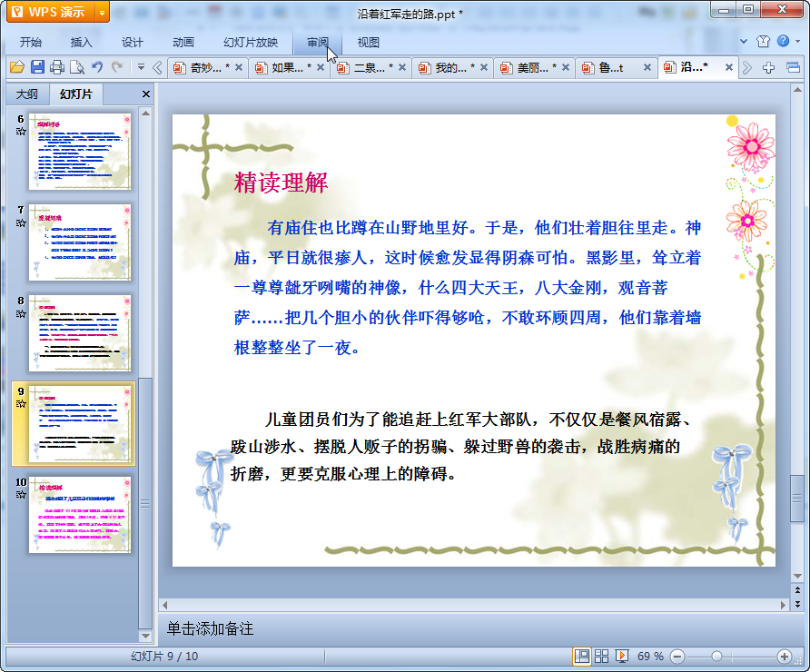Close the 美丽... document tab
Viewport: 810px width, 672px height.
(x=566, y=67)
